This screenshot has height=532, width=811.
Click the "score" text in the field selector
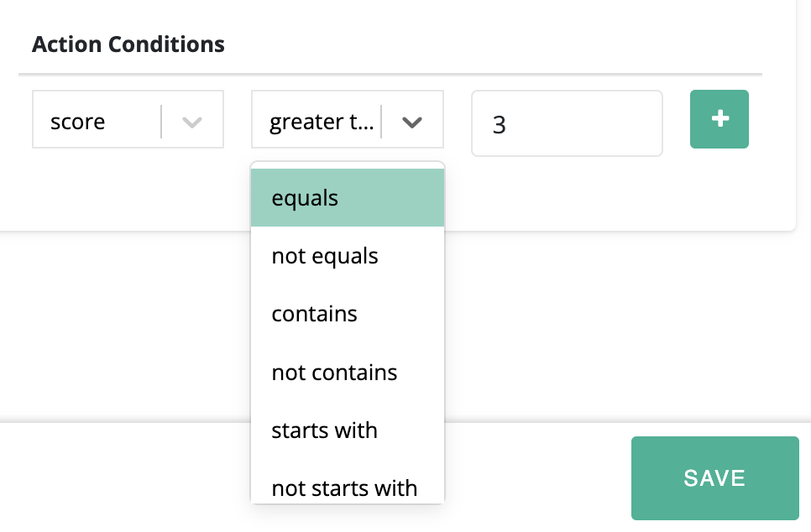pyautogui.click(x=78, y=123)
